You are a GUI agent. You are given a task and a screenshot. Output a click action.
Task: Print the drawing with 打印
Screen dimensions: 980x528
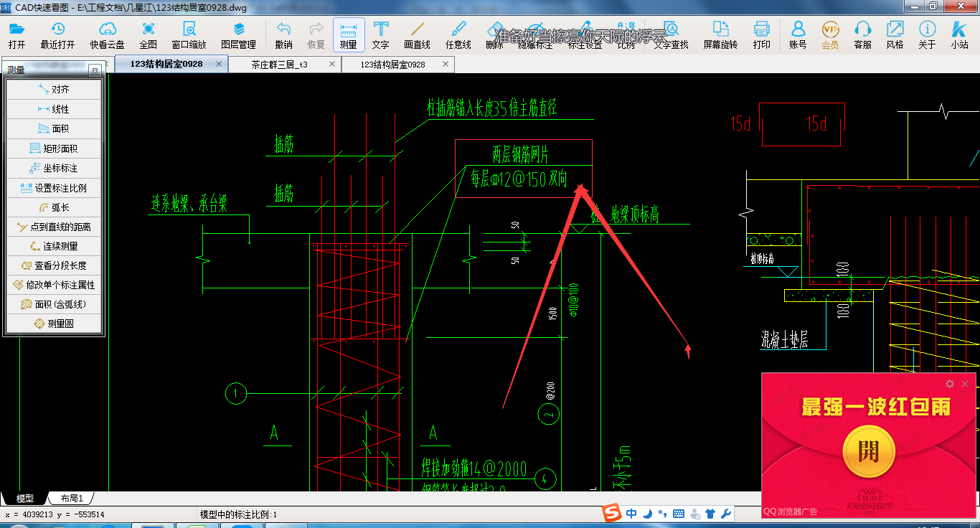(762, 34)
